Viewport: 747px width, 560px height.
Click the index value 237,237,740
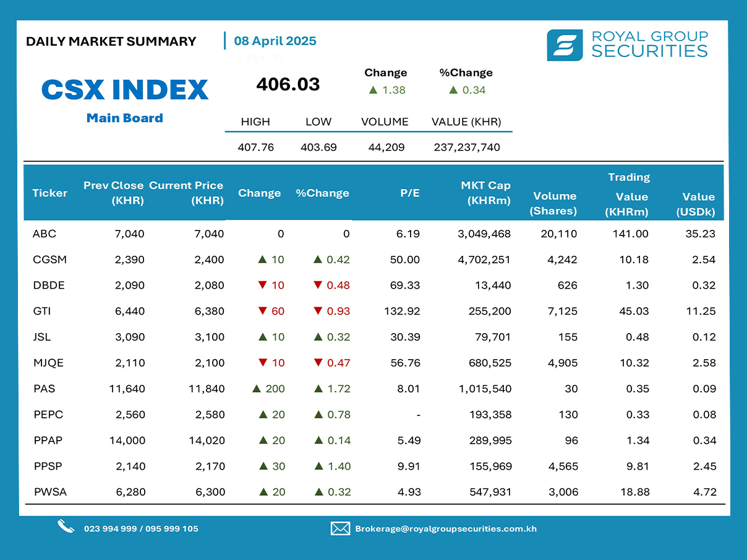(466, 148)
